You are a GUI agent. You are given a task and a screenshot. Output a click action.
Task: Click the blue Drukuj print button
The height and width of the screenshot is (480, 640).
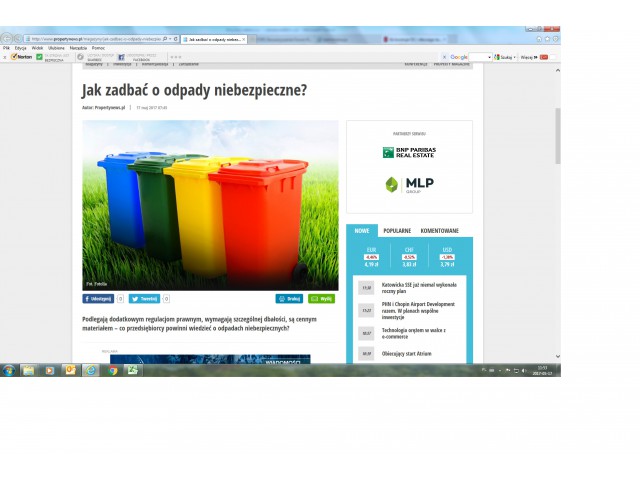click(289, 298)
